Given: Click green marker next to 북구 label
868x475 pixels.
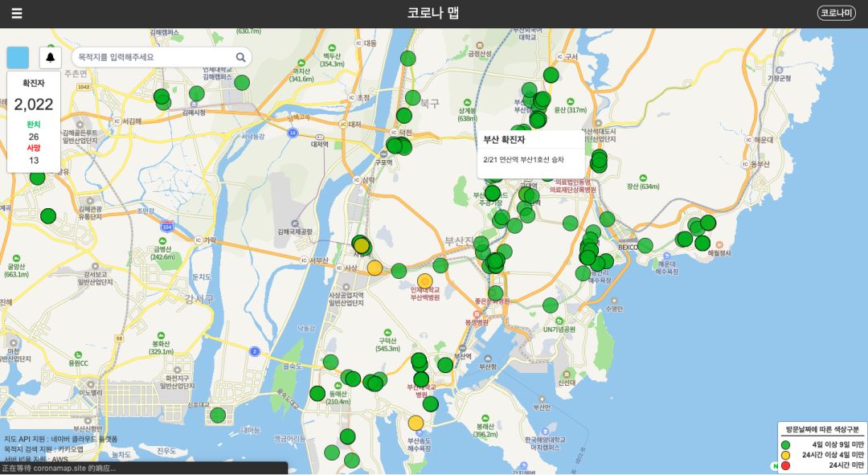Looking at the screenshot, I should coord(412,97).
